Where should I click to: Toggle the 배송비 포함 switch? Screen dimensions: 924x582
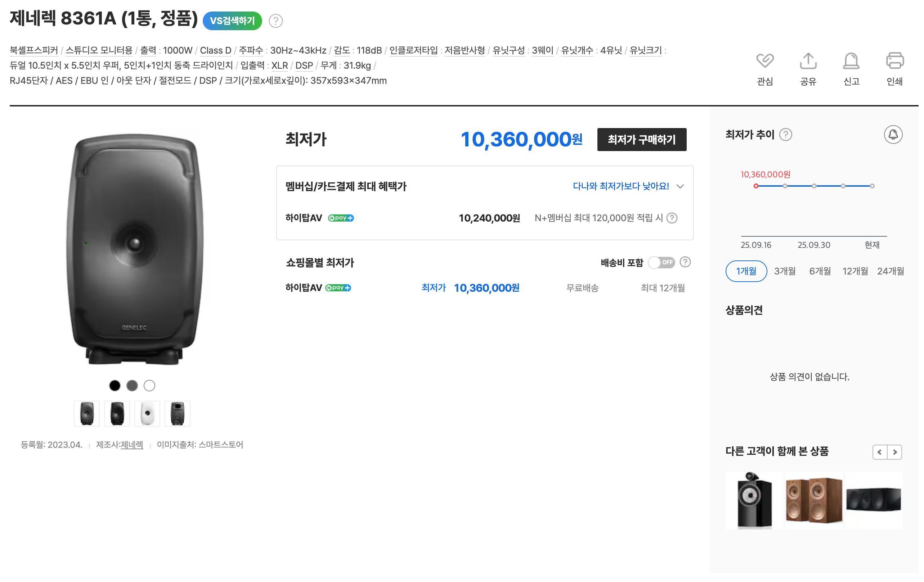point(661,263)
